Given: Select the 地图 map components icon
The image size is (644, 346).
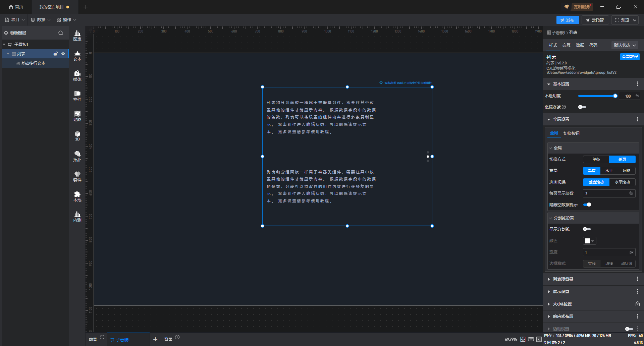Looking at the screenshot, I should [77, 116].
